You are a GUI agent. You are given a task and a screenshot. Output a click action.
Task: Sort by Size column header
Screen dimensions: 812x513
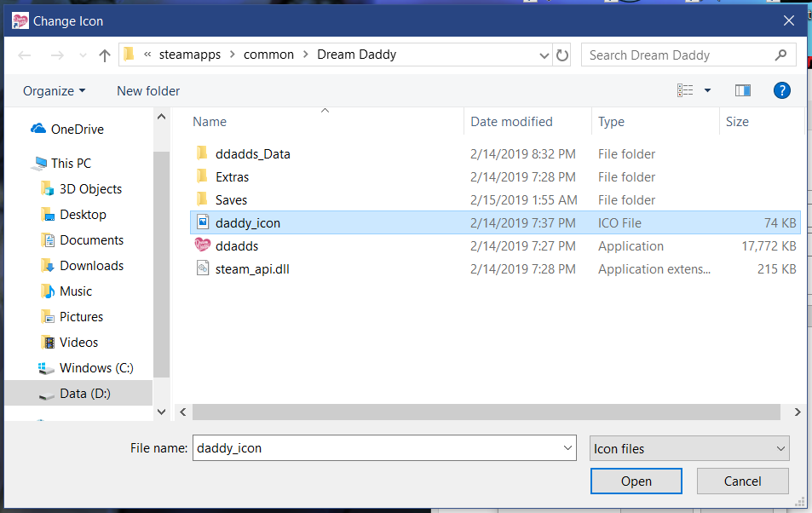[737, 122]
